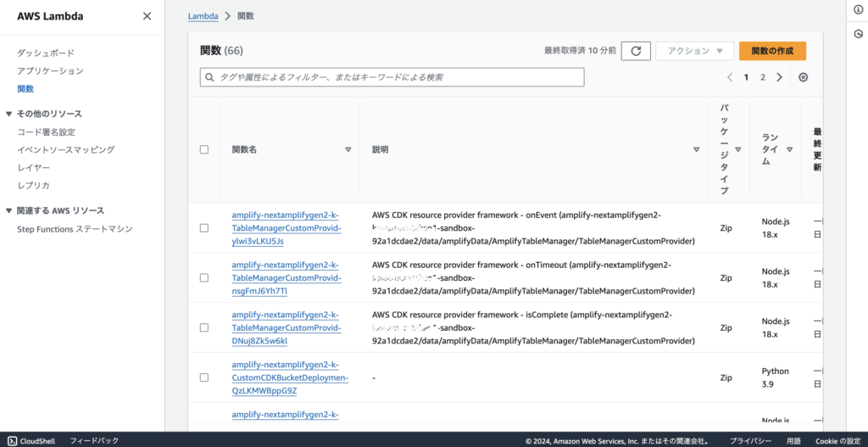The image size is (868, 447).
Task: Toggle the select-all functions checkbox
Action: tap(204, 149)
